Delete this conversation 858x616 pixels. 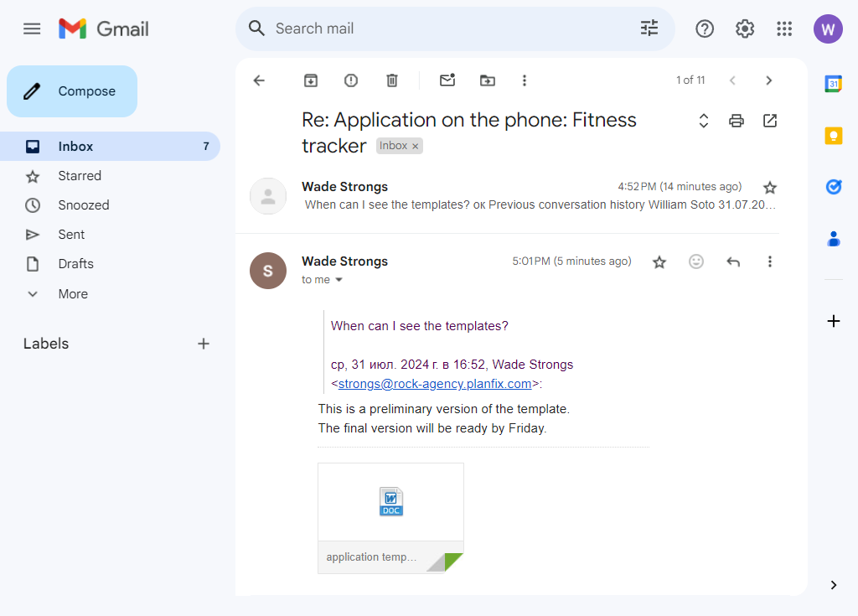tap(392, 80)
